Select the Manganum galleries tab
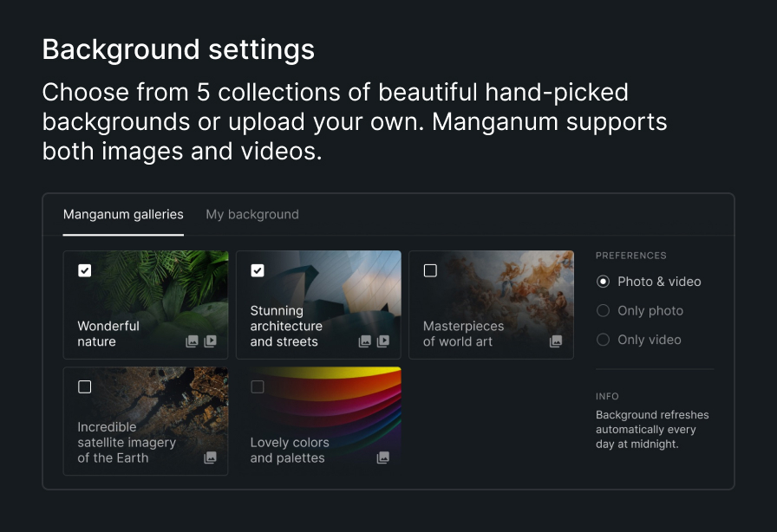Screen dimensions: 777x532 [122, 214]
